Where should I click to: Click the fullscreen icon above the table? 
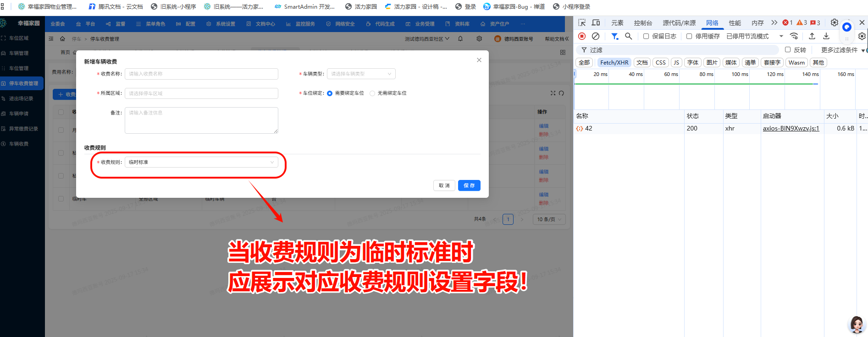[x=553, y=93]
